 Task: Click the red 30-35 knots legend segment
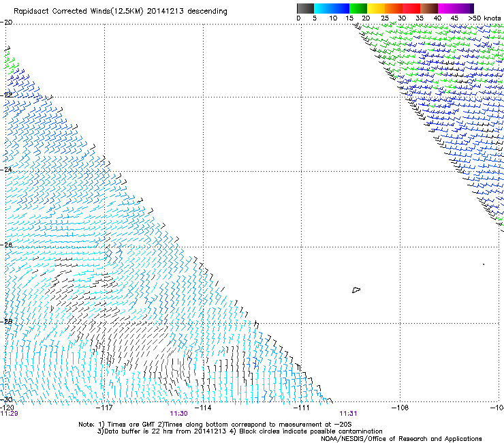click(x=411, y=8)
